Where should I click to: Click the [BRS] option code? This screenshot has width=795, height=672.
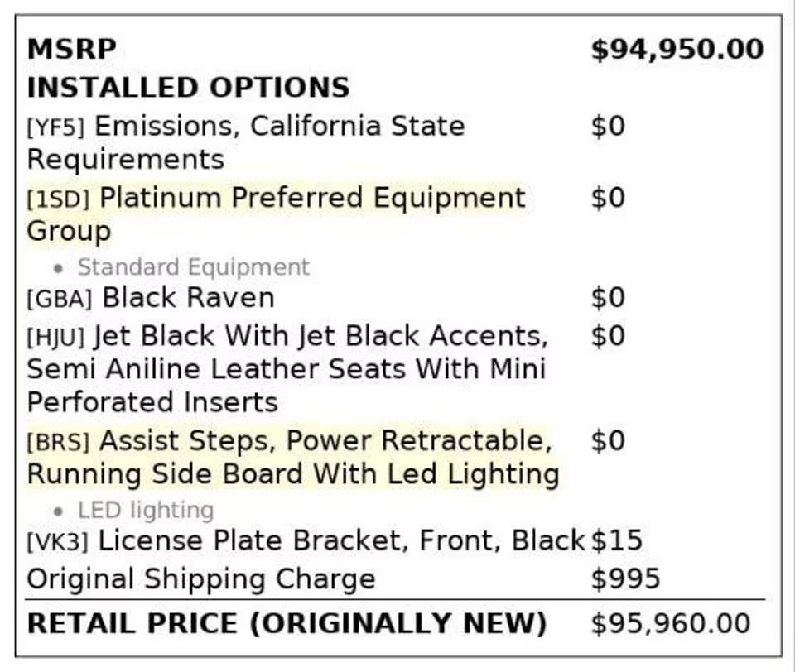point(58,442)
